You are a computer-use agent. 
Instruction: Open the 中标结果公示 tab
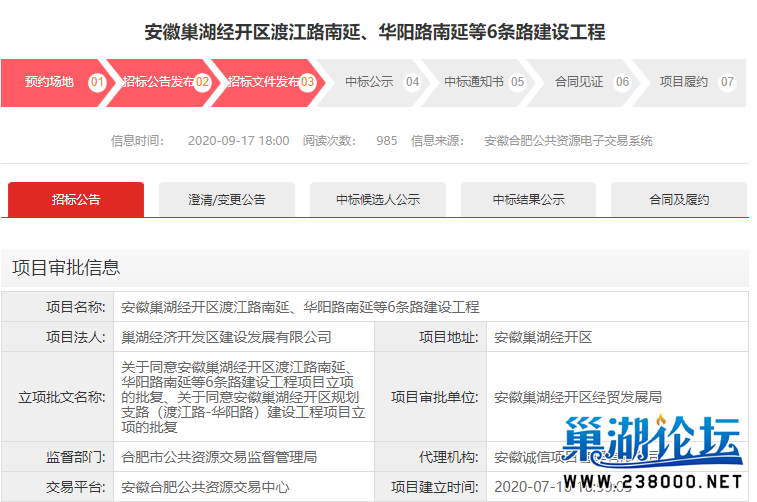pos(528,199)
